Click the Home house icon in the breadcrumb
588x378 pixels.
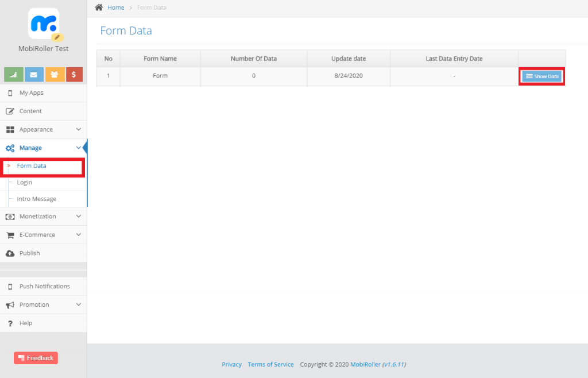click(98, 7)
